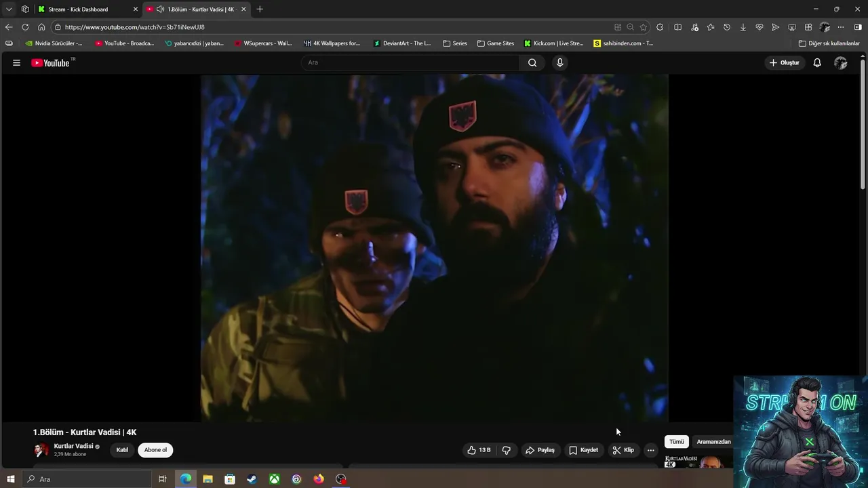
Task: Open Kurtlar Vadisi channel avatar
Action: (41, 450)
